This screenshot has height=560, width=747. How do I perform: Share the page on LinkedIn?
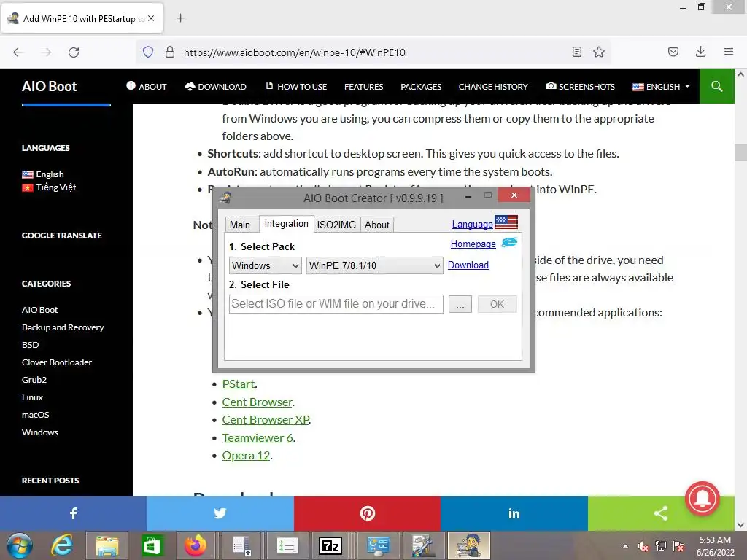[514, 513]
